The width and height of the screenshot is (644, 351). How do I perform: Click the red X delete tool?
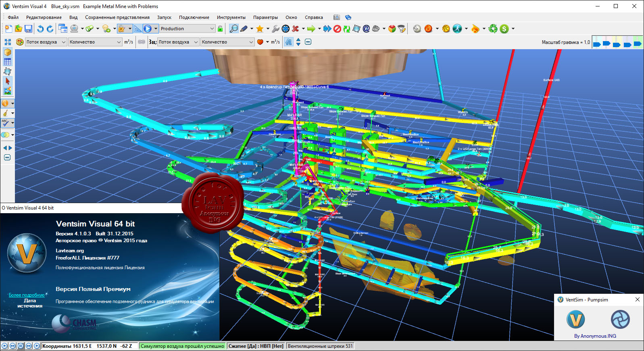tap(295, 29)
